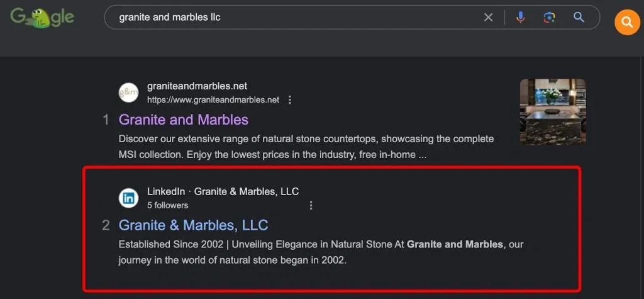Clear the search query with X icon

coord(488,17)
